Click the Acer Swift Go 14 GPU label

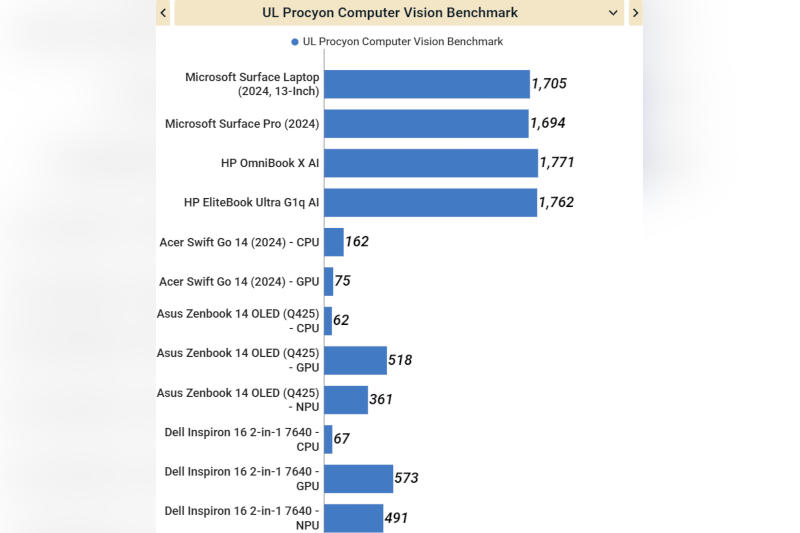coord(239,281)
